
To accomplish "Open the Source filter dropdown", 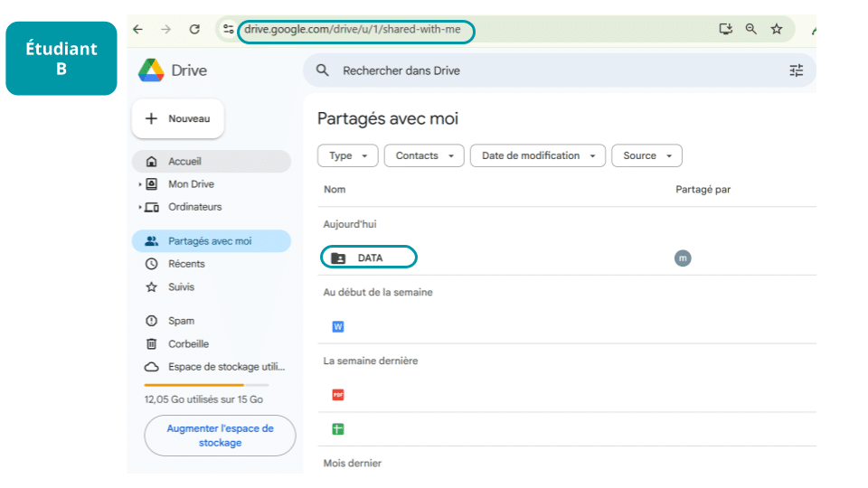I will tap(646, 155).
